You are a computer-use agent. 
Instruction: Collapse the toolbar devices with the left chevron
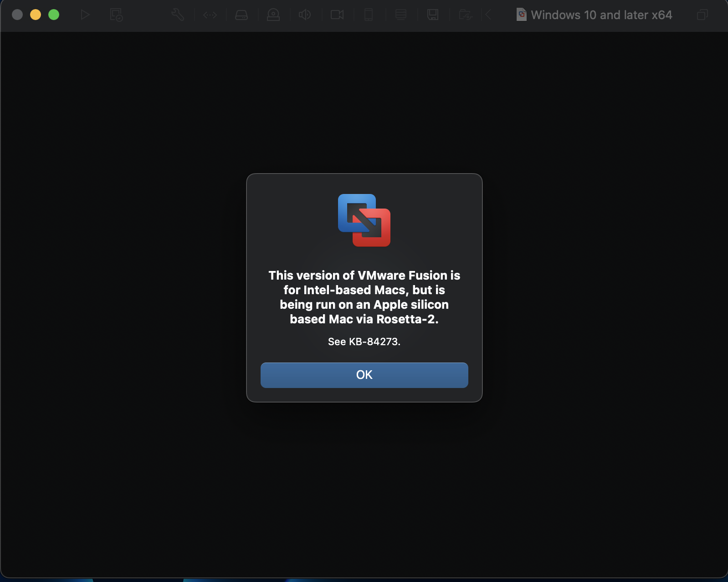coord(488,15)
